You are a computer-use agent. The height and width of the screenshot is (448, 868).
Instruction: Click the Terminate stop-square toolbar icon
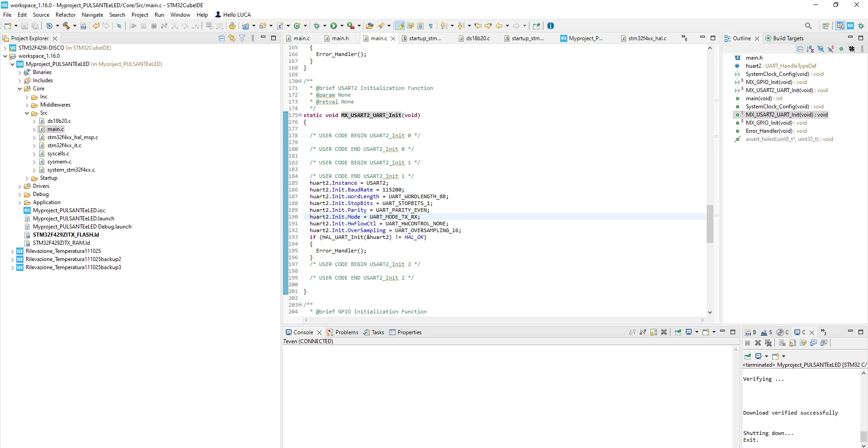point(154,26)
